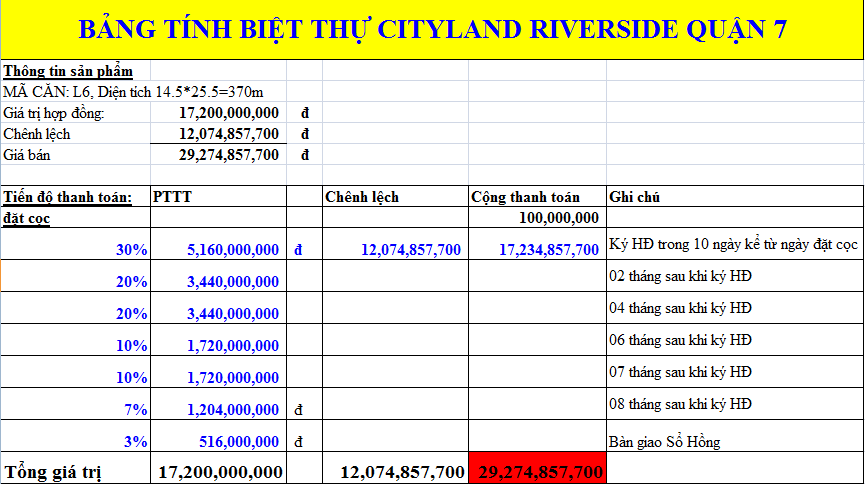Click the 1,204,000,000 payment amount cell
The width and height of the screenshot is (865, 484).
[x=218, y=404]
